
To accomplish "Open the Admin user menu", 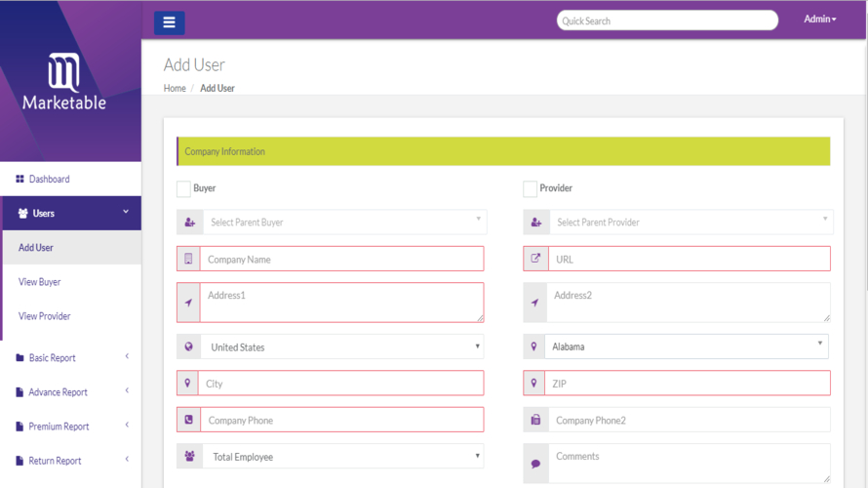I will (820, 20).
